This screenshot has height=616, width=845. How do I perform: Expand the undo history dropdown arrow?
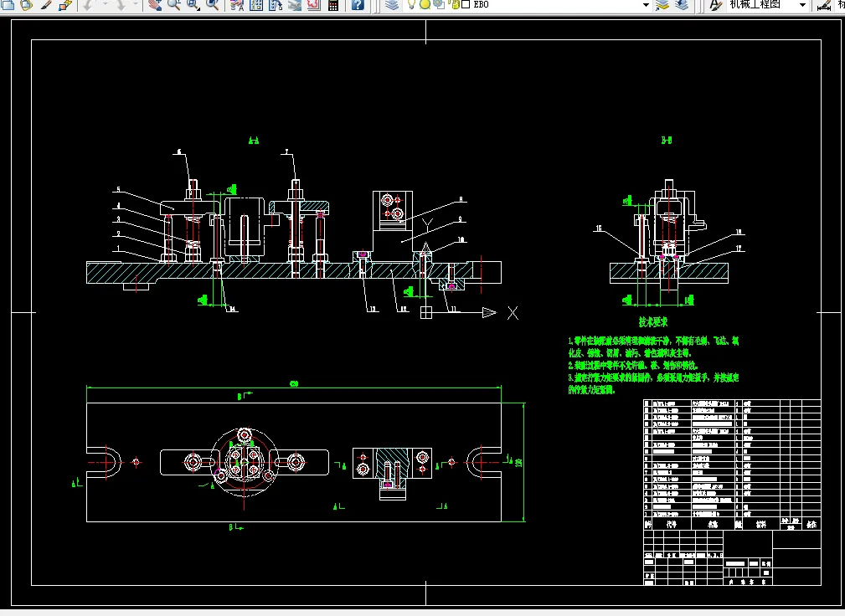(104, 5)
